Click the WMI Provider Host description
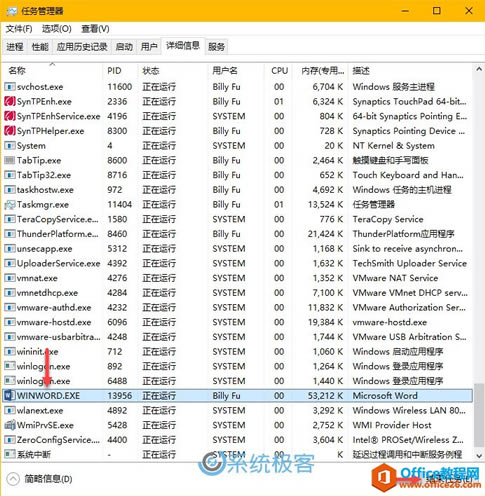485x496 pixels. 392,425
